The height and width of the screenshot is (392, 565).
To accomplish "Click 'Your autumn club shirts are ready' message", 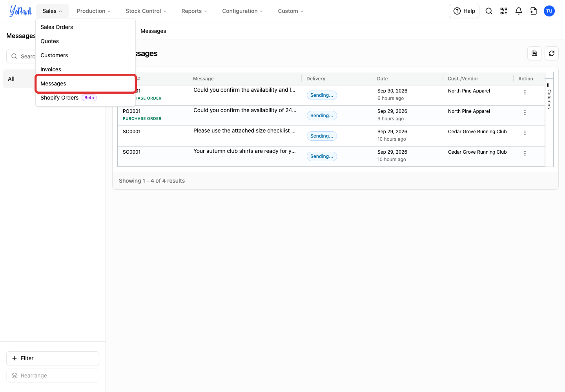I will tap(244, 151).
